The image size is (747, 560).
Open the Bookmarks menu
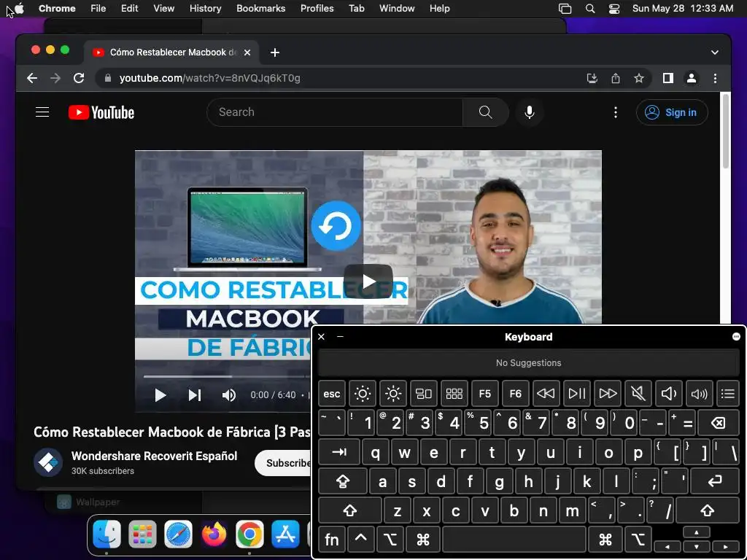[260, 8]
